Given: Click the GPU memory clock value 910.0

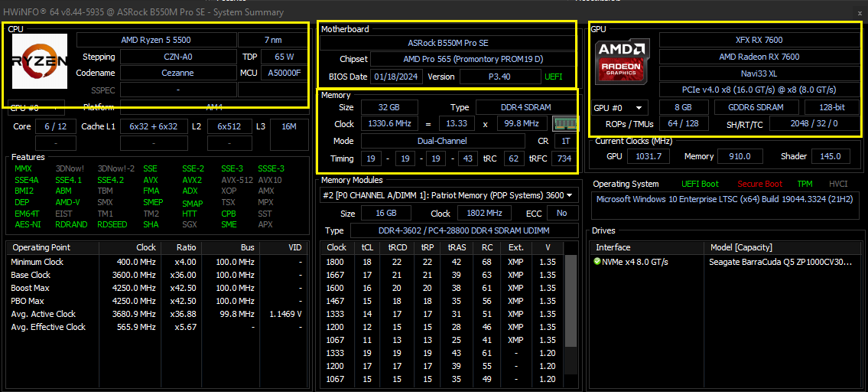Looking at the screenshot, I should (739, 156).
